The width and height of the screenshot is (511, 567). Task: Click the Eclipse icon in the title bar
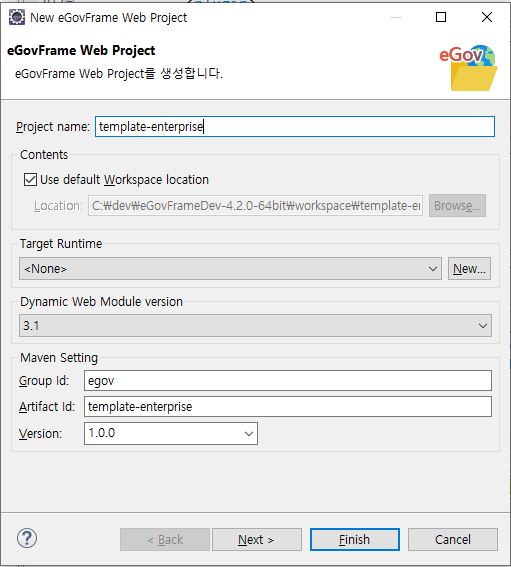point(17,17)
